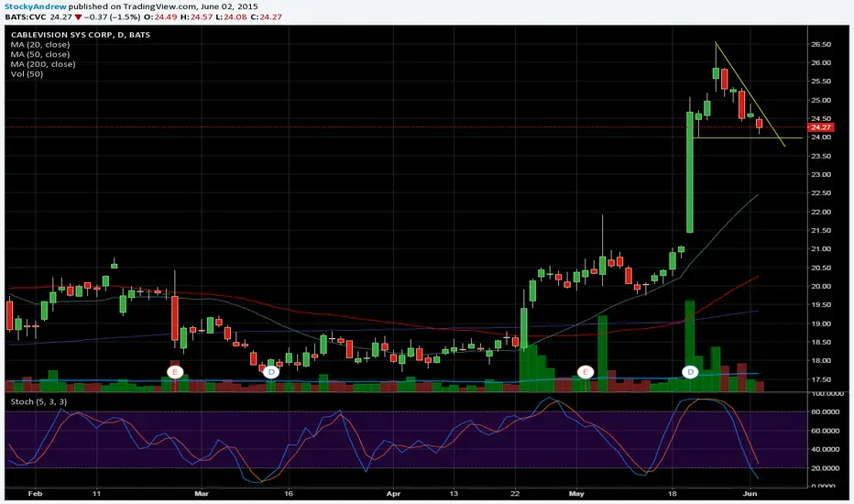Click the first red E earnings marker before Mar
Viewport: 854px width, 504px height.
pyautogui.click(x=175, y=372)
